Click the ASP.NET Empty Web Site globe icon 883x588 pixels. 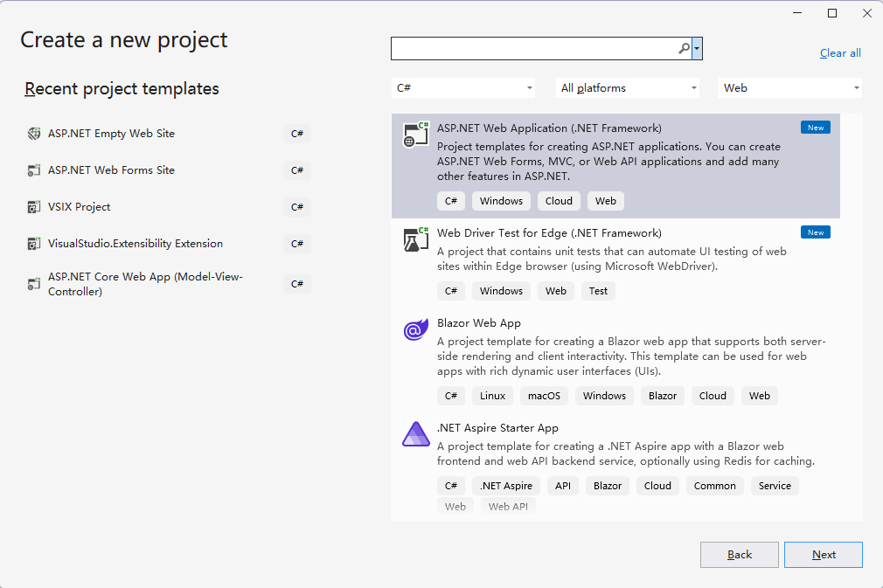point(34,134)
